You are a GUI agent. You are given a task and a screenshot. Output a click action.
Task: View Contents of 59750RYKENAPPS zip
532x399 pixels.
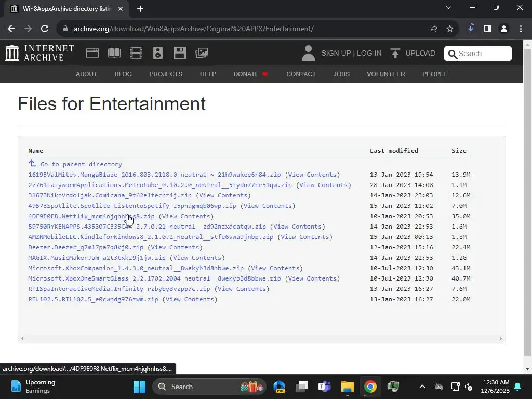(297, 227)
